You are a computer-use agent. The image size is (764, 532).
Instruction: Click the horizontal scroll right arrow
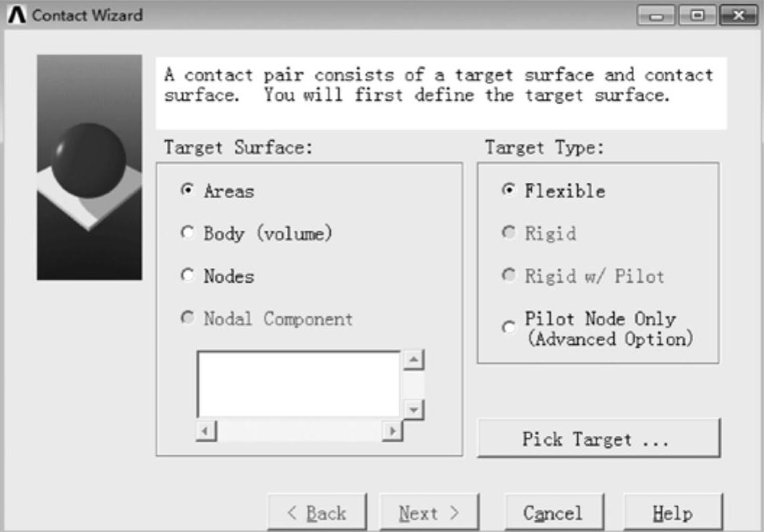(392, 431)
